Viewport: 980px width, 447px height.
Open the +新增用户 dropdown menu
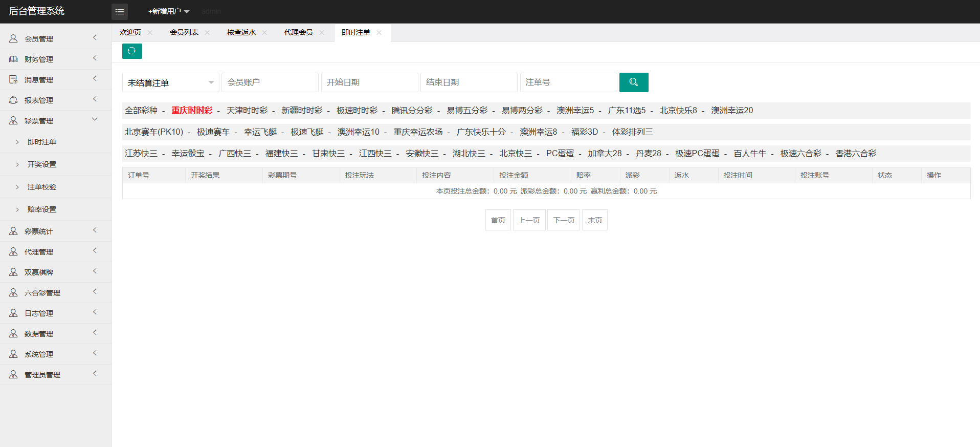click(169, 11)
